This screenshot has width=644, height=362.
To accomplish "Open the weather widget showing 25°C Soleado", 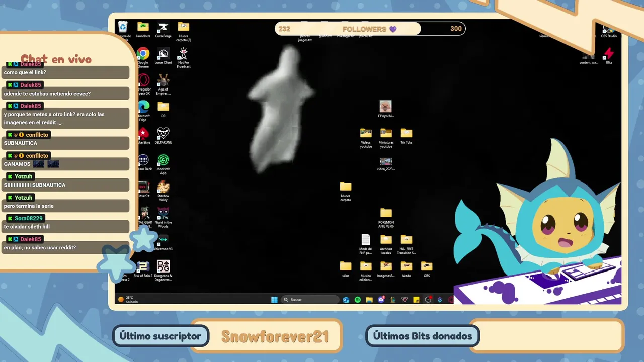I will point(128,300).
